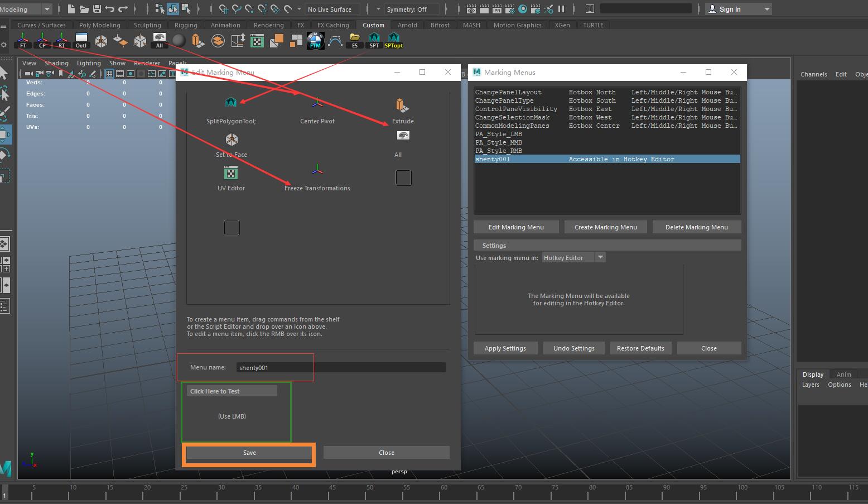Click the gray sphere shelf icon

(x=179, y=41)
